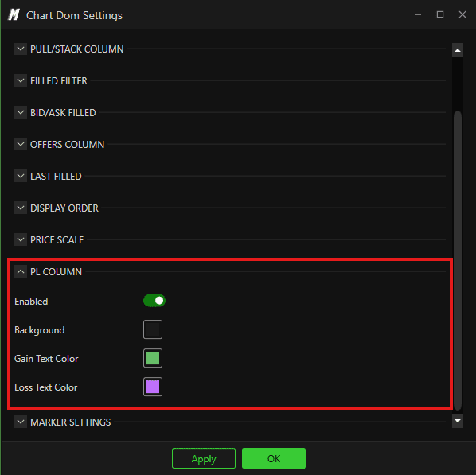Image resolution: width=476 pixels, height=475 pixels.
Task: Expand the BID/ASK FILLED section
Action: click(x=21, y=113)
